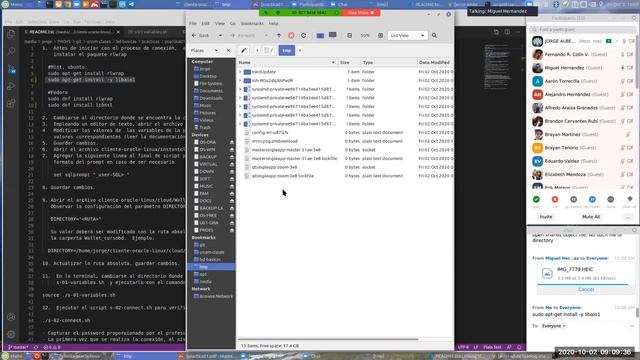Open the Go menu in file manager

233,24
